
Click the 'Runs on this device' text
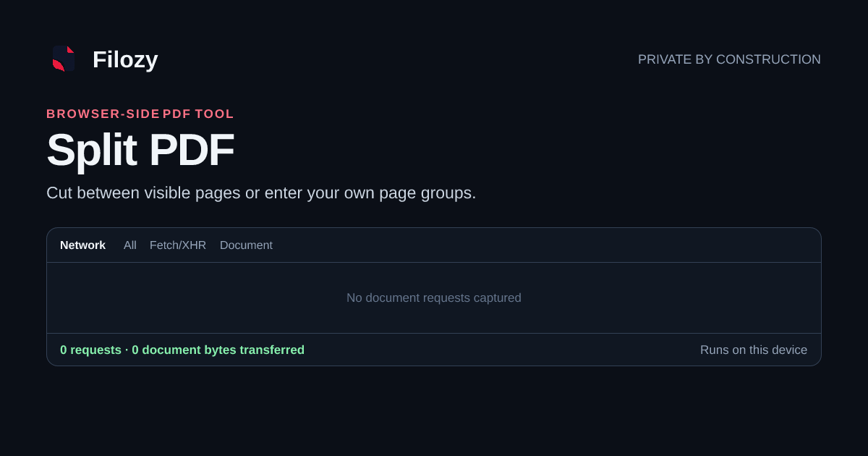tap(754, 350)
